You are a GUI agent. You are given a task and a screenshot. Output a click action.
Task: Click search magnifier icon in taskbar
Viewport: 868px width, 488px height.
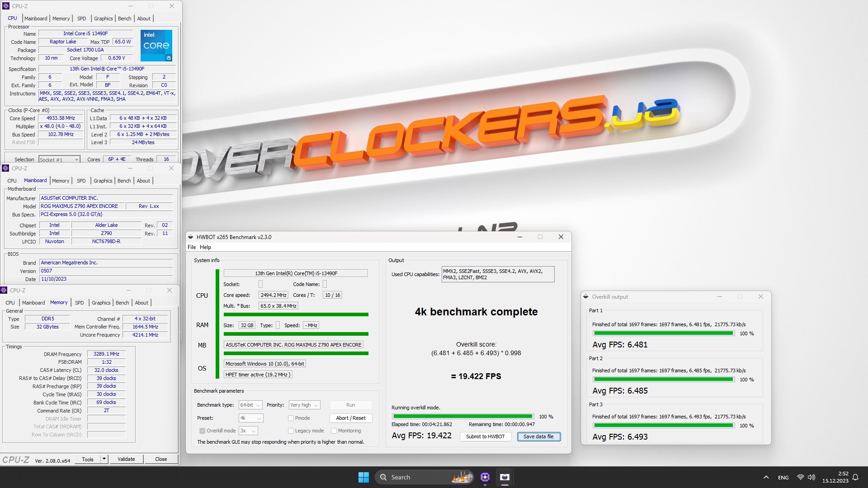(x=383, y=477)
